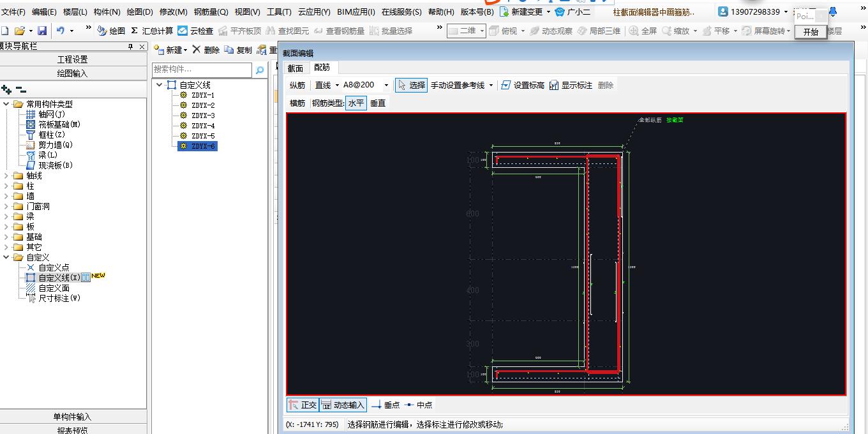Select 自定义线(X) tree item
868x434 pixels.
[x=58, y=278]
